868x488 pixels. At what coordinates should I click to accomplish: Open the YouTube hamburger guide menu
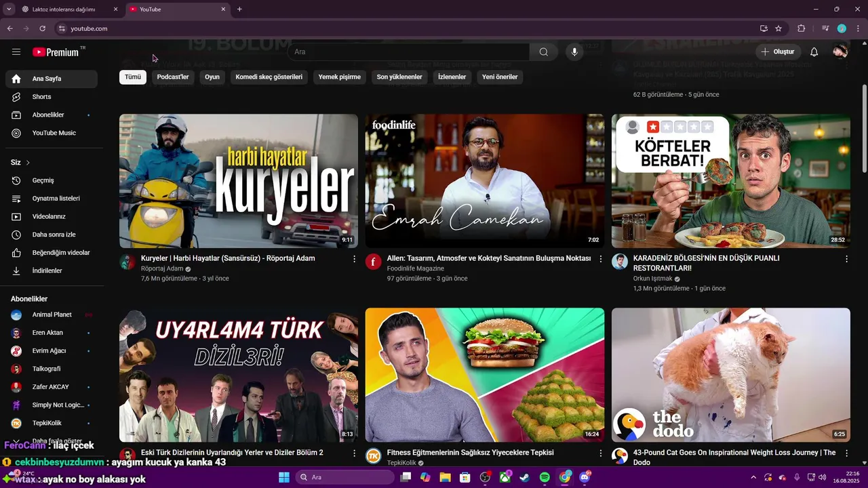pyautogui.click(x=16, y=52)
